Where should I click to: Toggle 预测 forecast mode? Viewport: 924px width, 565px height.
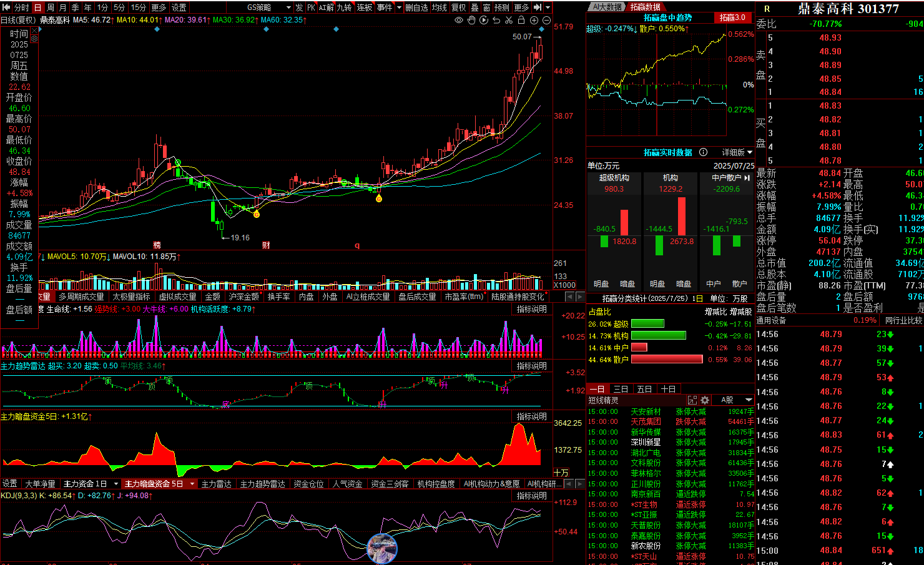coord(502,7)
